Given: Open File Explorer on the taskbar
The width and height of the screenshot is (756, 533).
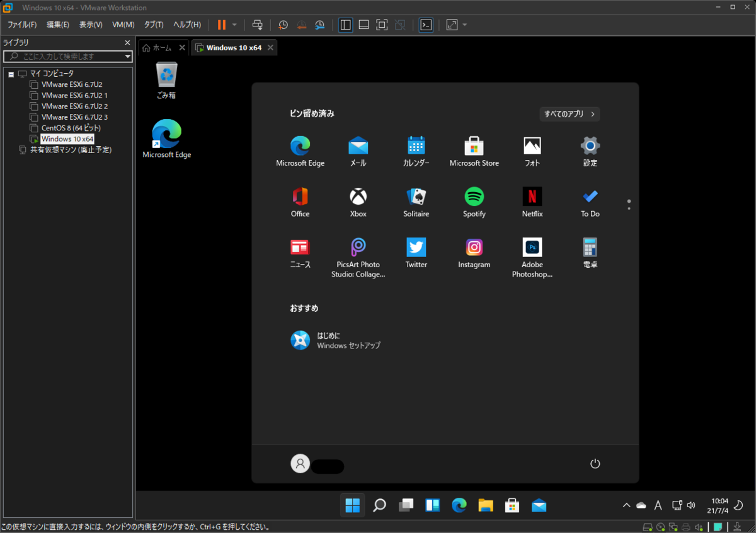Looking at the screenshot, I should coord(485,505).
